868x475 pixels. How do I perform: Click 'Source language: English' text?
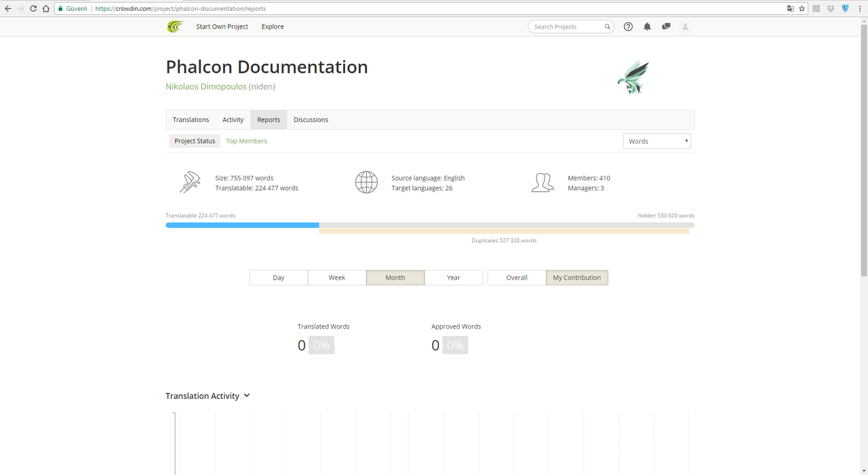pos(428,178)
